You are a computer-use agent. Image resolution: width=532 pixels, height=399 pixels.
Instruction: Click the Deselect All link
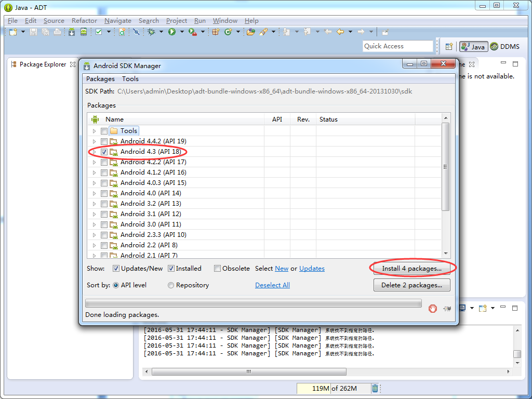coord(272,285)
